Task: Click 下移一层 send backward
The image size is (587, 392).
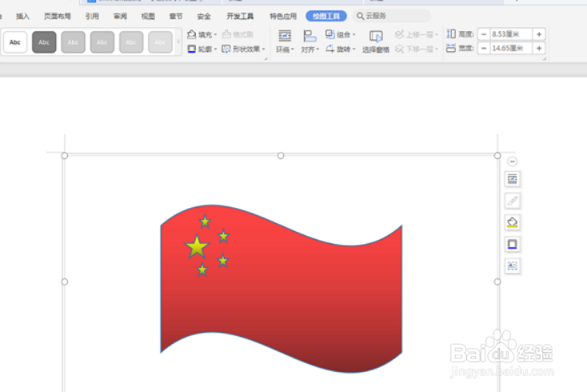Action: pos(416,49)
